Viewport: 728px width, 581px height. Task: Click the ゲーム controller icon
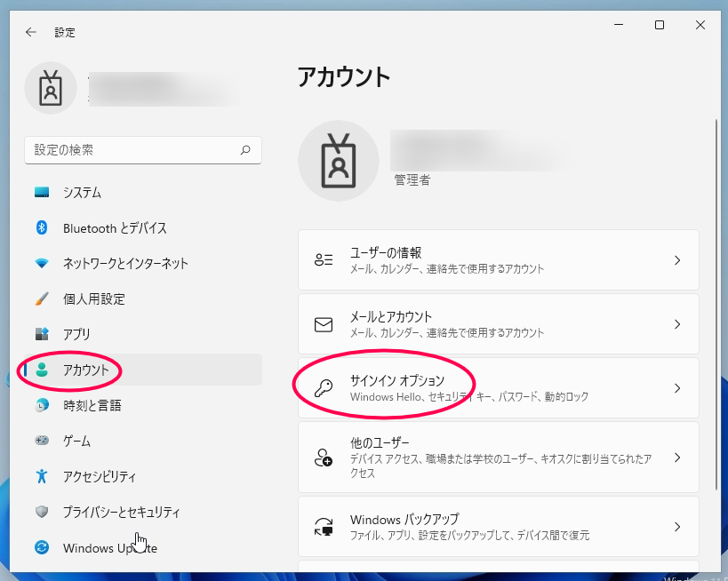coord(42,440)
